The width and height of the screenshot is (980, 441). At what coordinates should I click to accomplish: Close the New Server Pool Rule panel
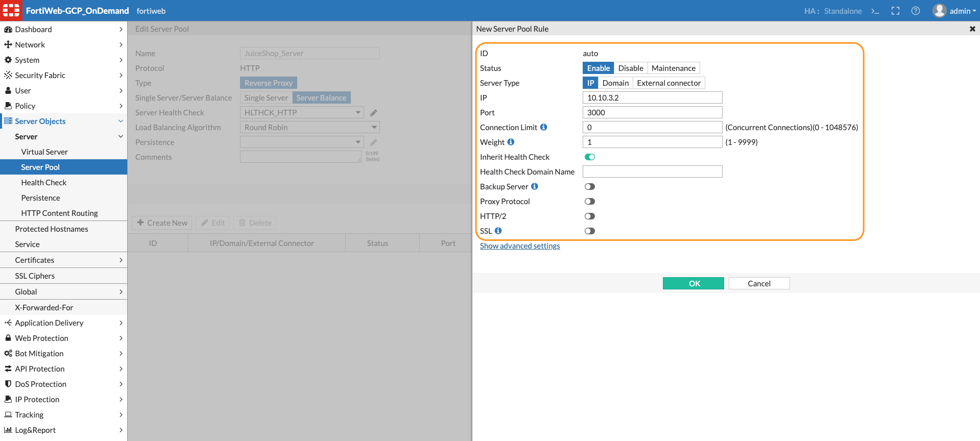click(972, 29)
